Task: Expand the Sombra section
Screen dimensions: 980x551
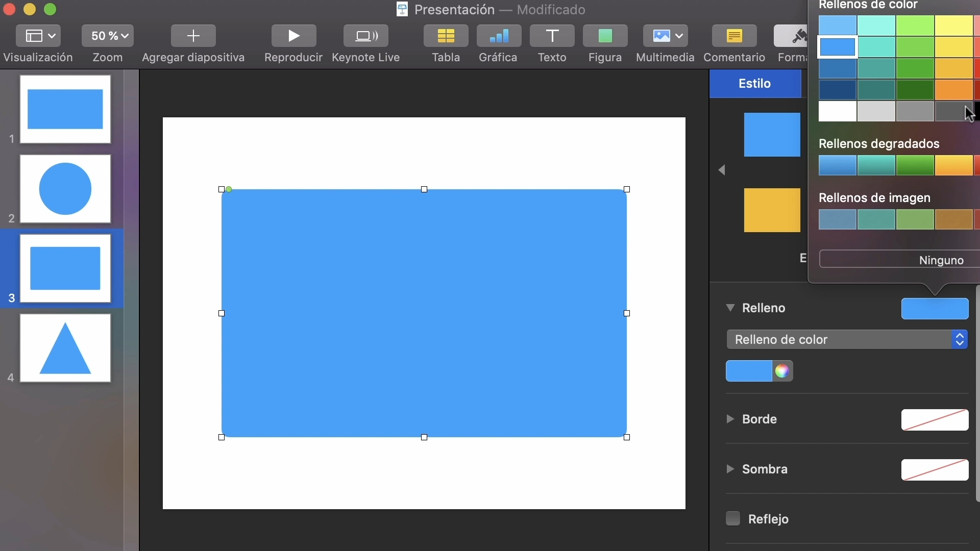Action: click(730, 469)
